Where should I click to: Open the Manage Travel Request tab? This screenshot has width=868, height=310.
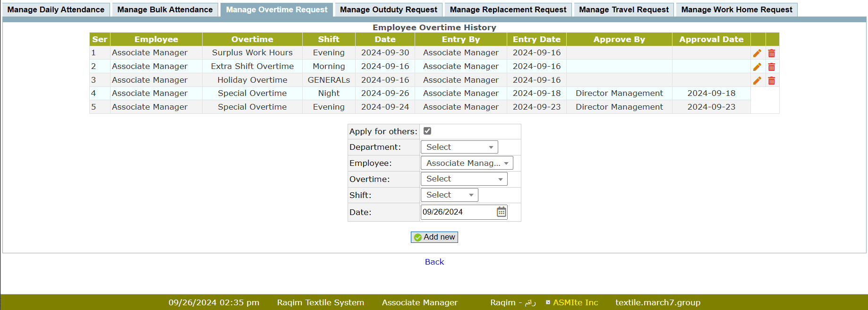[623, 10]
